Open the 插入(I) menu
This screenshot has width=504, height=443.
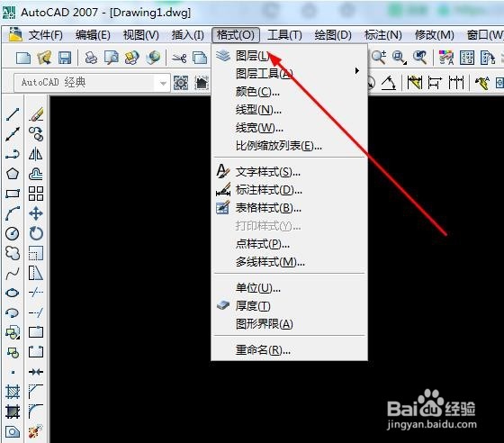pos(188,35)
